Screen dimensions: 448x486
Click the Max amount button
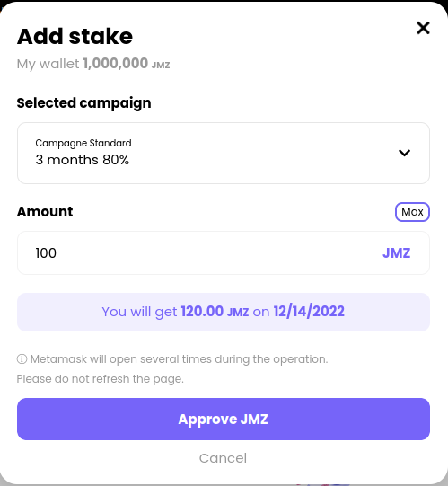click(x=412, y=212)
